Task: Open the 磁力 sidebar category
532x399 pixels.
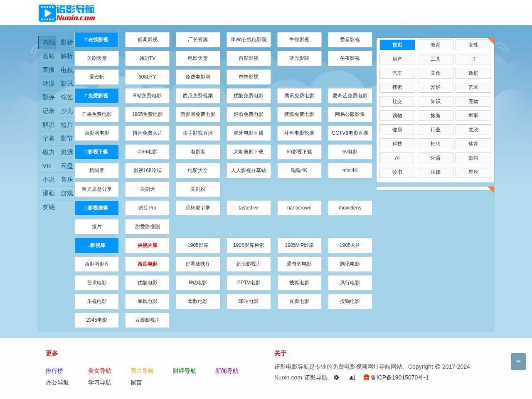Action: [49, 152]
